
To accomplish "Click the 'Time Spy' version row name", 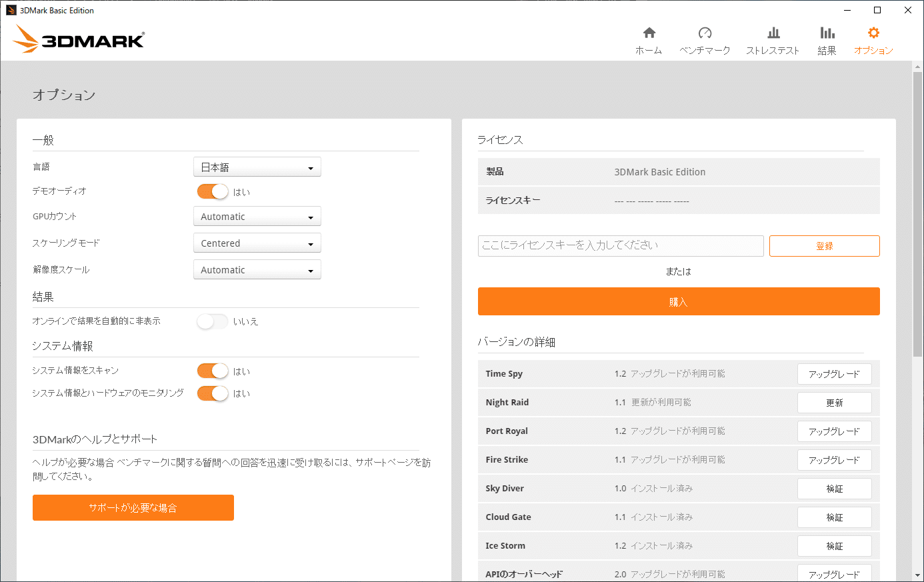I will [504, 374].
